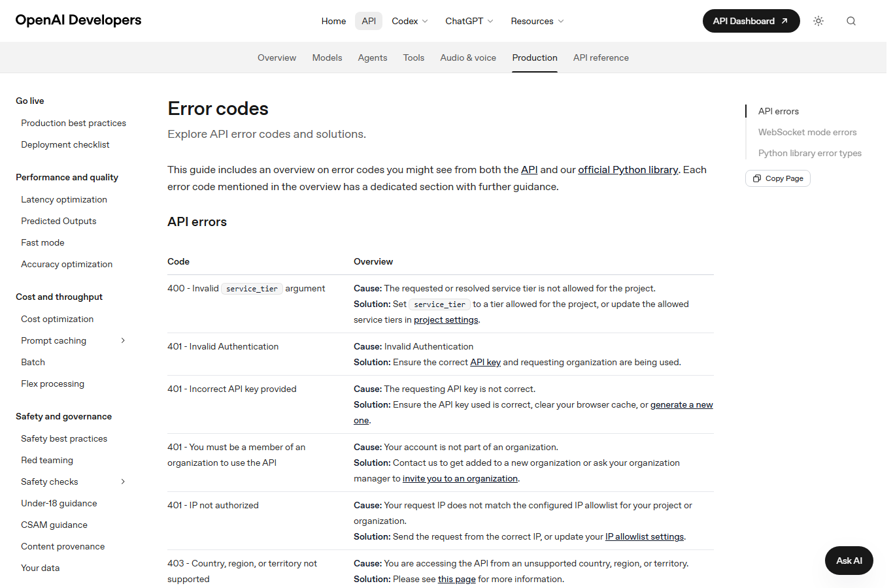Viewport: 893px width, 588px height.
Task: Open Production best practices in sidebar
Action: 73,123
